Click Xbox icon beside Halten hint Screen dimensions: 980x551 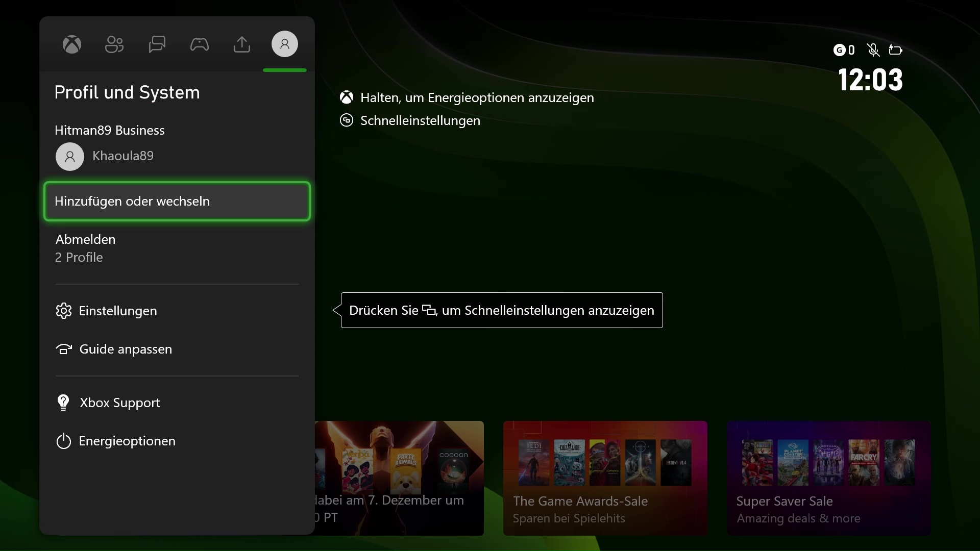[x=347, y=97]
